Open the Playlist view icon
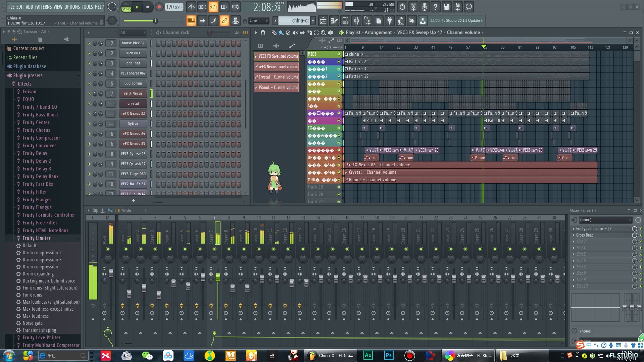Viewport: 644px width, 362px height. (x=323, y=21)
